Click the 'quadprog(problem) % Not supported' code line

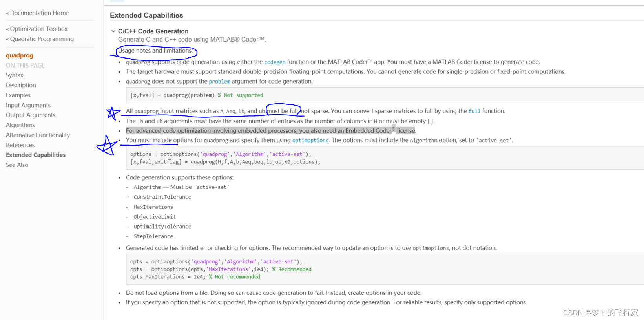[197, 95]
